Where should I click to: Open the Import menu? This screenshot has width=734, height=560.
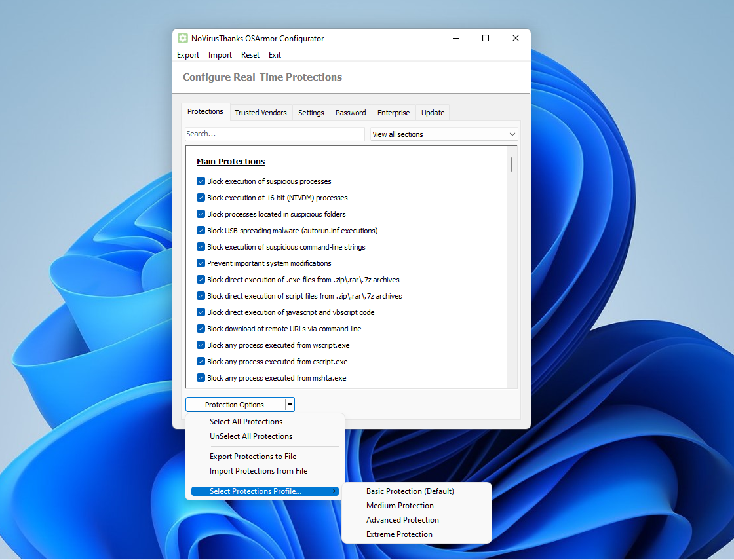(x=220, y=55)
